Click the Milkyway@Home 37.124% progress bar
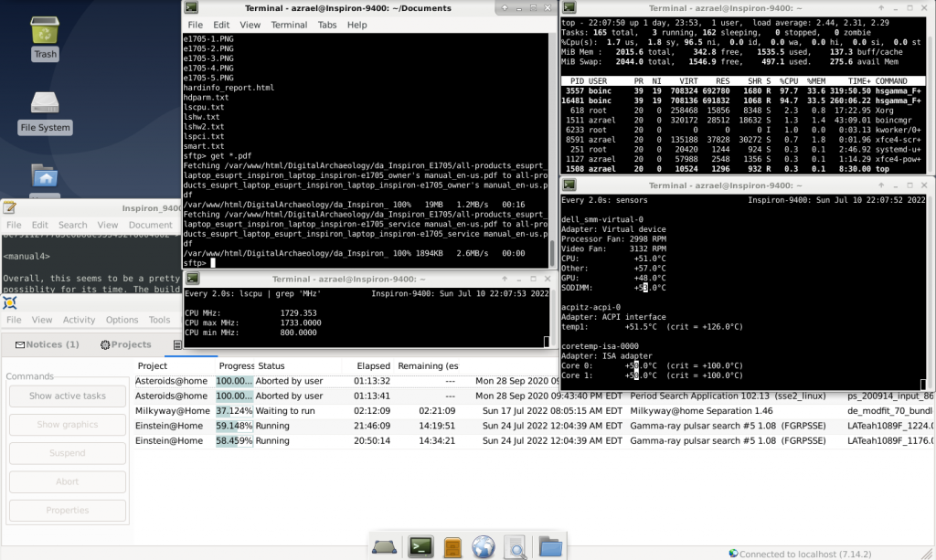This screenshot has width=936, height=560. pyautogui.click(x=235, y=411)
